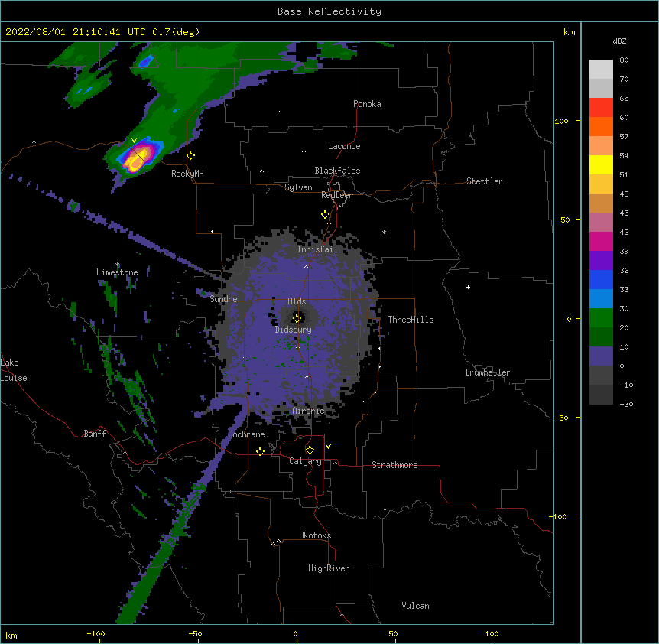Screen dimensions: 659x644
Task: Click the Limestone label
Action: (x=117, y=272)
